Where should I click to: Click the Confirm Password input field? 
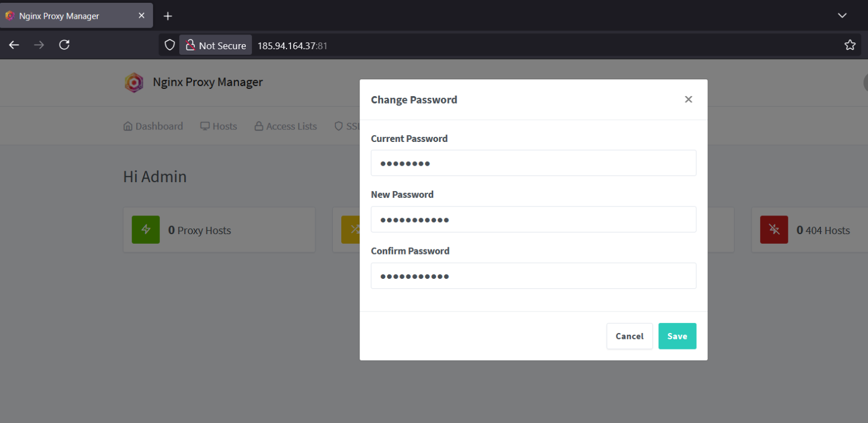[533, 275]
